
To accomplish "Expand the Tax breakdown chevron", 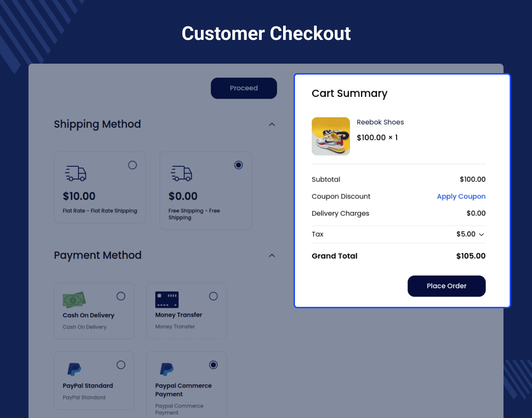I will [481, 235].
